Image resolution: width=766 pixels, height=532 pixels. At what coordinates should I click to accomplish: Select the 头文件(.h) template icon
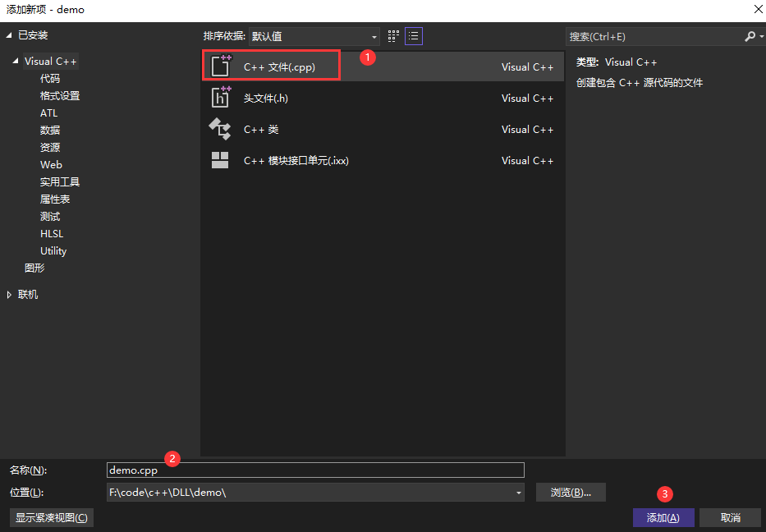point(221,97)
